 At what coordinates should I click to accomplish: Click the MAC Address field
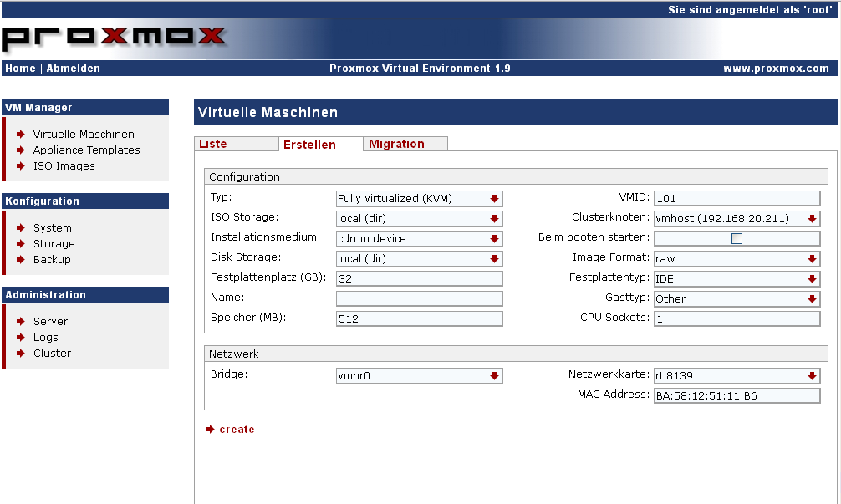click(737, 395)
